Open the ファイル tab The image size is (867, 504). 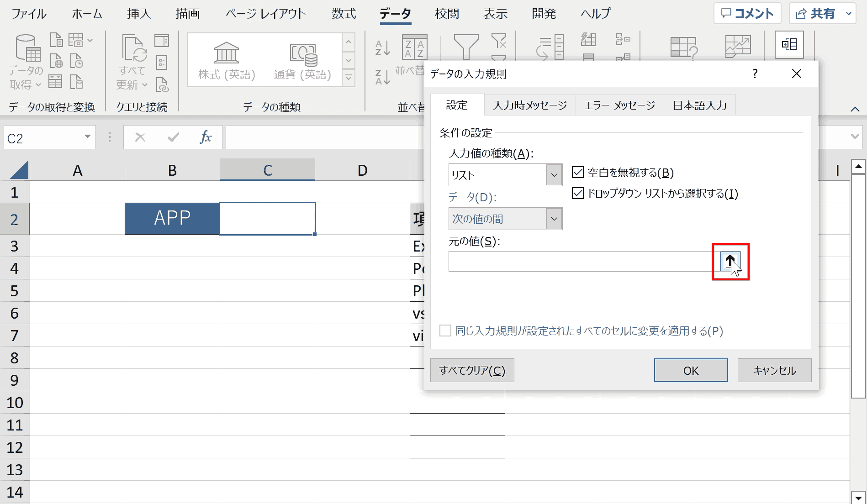[29, 14]
